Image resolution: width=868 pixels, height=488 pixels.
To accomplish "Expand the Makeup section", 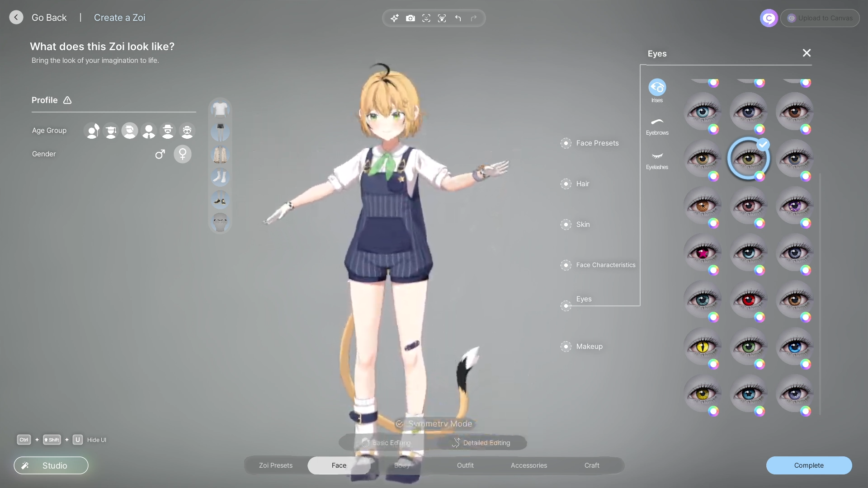I will [589, 346].
